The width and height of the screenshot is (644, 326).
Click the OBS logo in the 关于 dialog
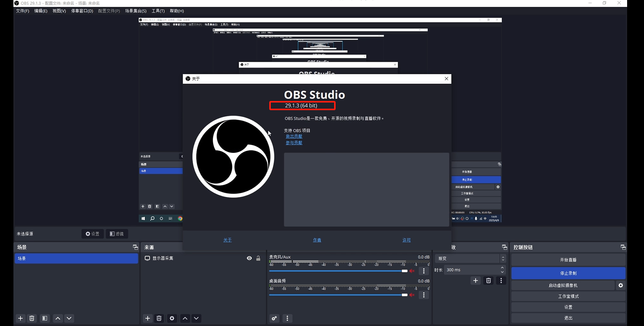(x=233, y=157)
